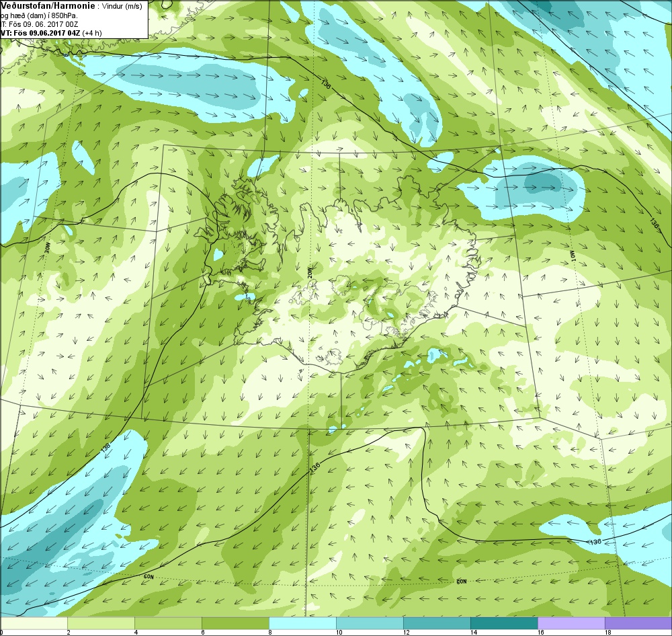Select the darker green swatch between 6 and 8
Image resolution: width=672 pixels, height=636 pixels.
[x=236, y=623]
